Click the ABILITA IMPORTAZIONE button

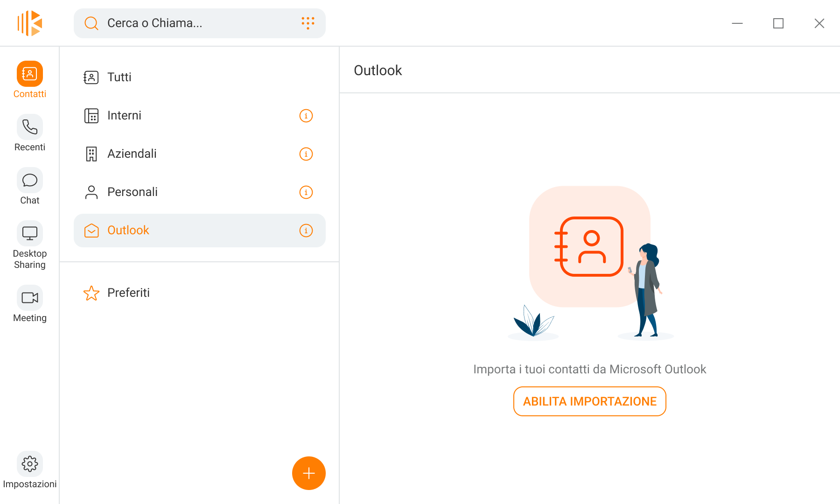click(x=590, y=401)
